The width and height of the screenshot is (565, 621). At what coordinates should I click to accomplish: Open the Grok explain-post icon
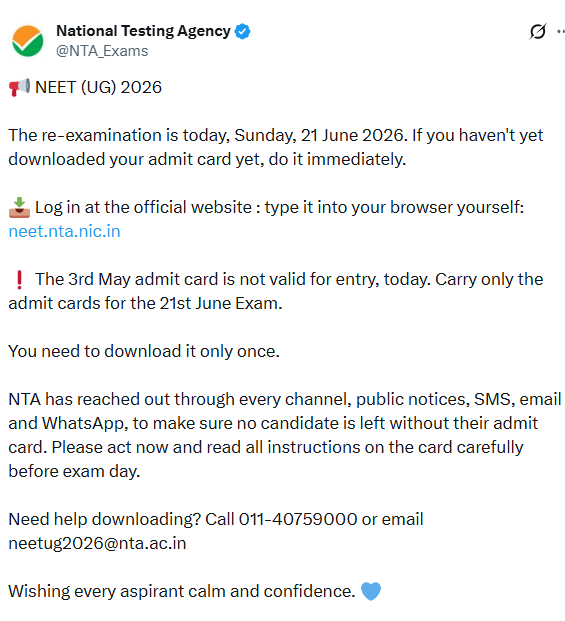[x=538, y=31]
